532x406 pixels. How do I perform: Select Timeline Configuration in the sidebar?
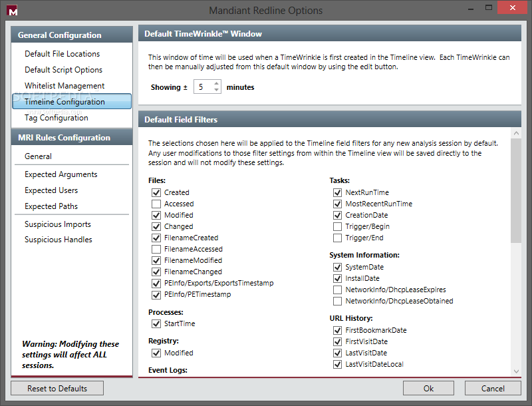click(x=72, y=101)
